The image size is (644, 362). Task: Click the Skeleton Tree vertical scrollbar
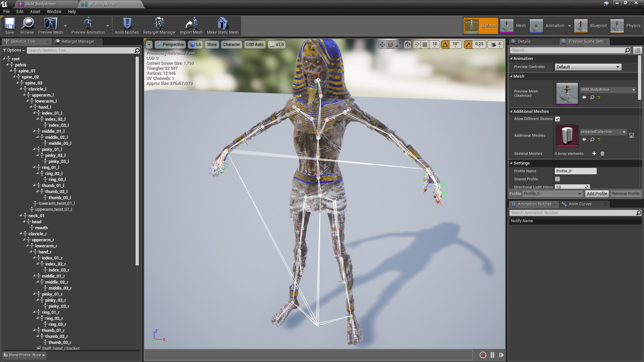point(137,161)
